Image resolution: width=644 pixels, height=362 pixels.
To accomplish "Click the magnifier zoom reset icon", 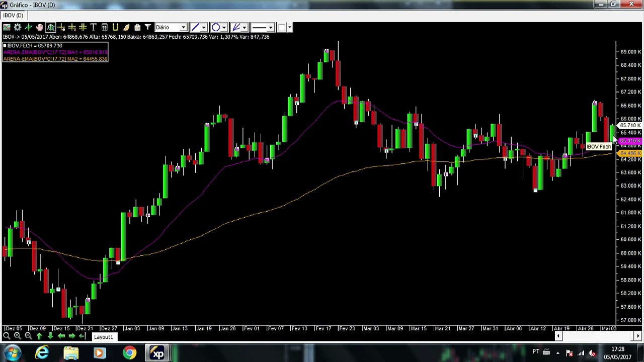I will pos(7,336).
